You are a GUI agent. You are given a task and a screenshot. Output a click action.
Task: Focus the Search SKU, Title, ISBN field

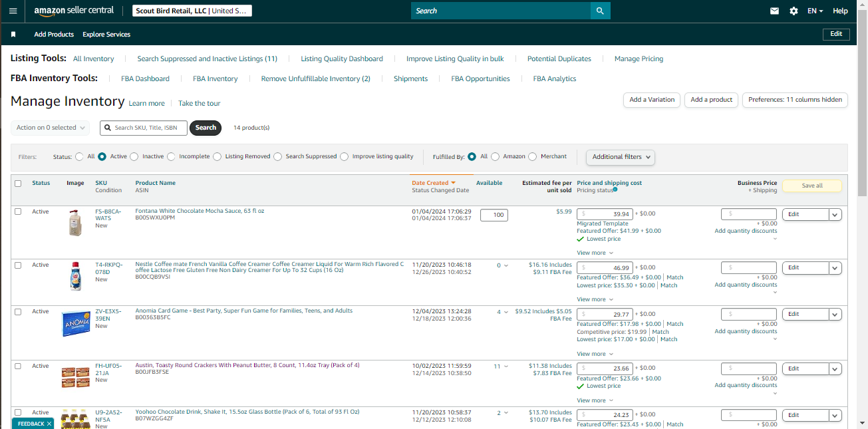144,128
